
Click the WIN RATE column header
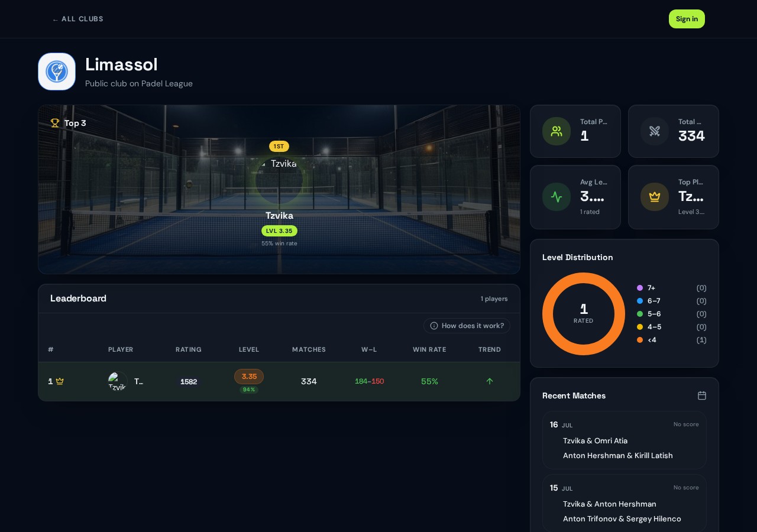[x=429, y=349]
